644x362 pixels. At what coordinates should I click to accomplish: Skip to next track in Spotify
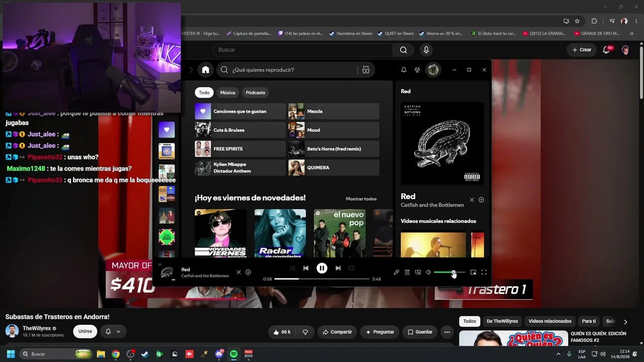[338, 268]
